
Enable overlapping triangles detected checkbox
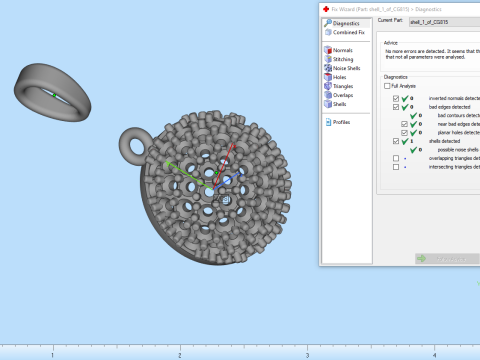pyautogui.click(x=396, y=158)
